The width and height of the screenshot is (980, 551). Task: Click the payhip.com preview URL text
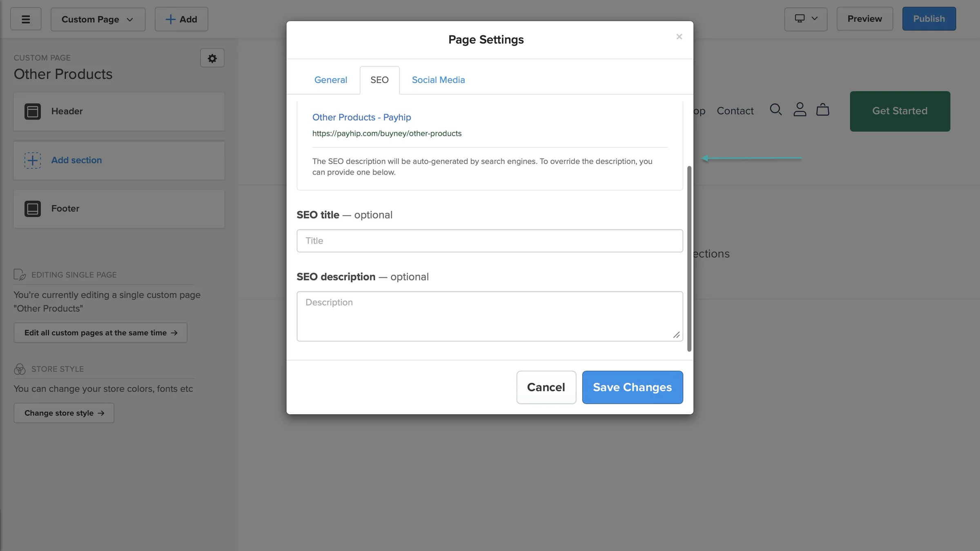coord(387,133)
